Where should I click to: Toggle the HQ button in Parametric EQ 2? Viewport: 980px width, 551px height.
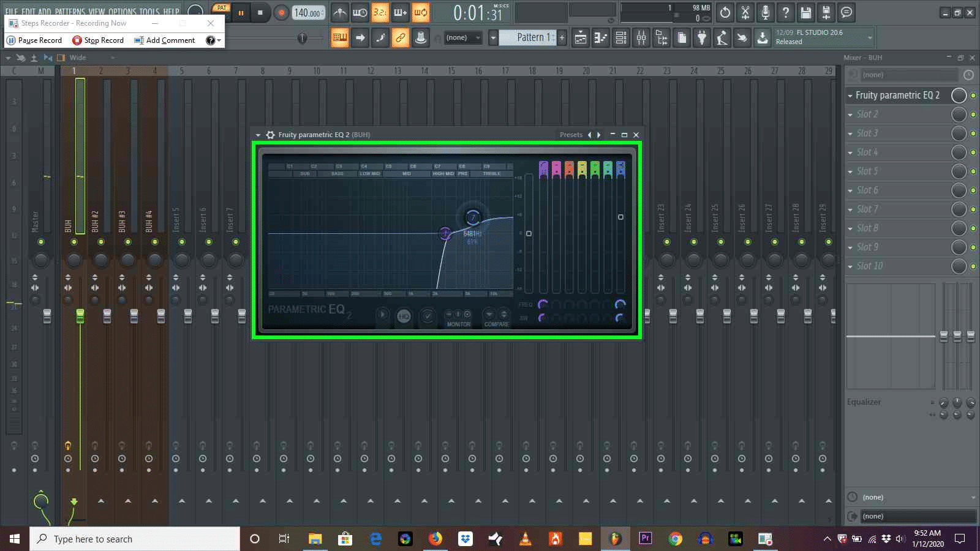[x=404, y=316]
